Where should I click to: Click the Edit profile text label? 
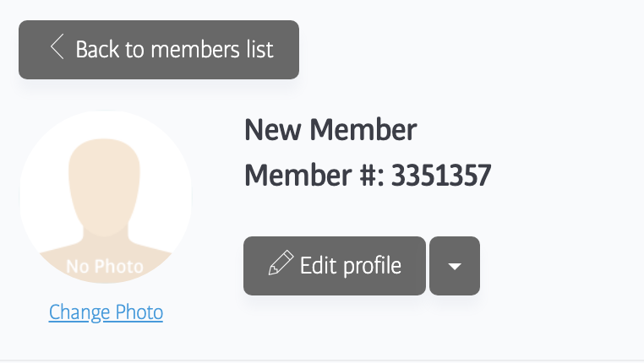pyautogui.click(x=351, y=266)
